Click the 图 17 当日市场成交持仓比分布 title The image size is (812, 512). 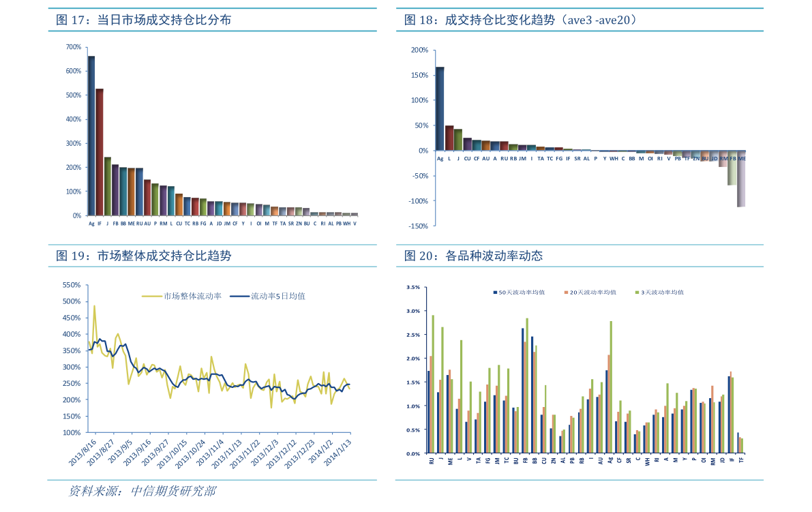pyautogui.click(x=143, y=20)
